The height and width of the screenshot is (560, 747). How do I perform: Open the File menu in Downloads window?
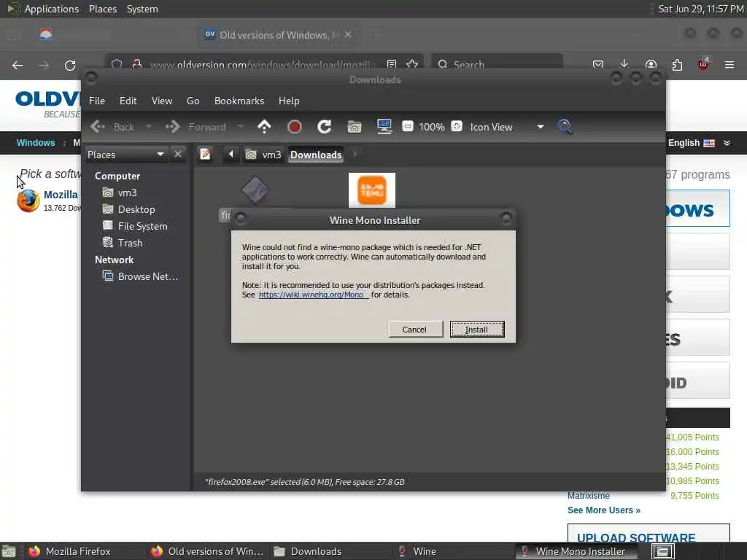[x=97, y=101]
